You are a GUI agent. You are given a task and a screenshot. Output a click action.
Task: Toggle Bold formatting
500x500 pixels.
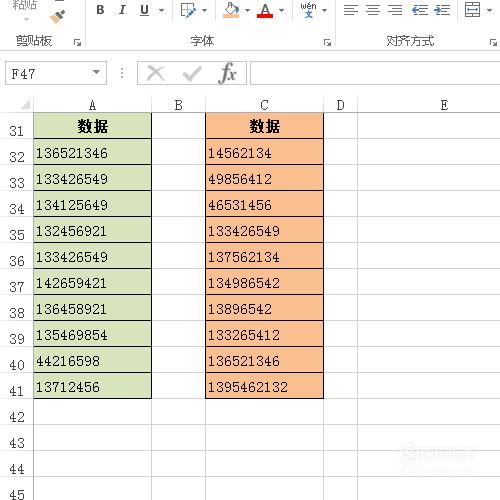point(100,10)
